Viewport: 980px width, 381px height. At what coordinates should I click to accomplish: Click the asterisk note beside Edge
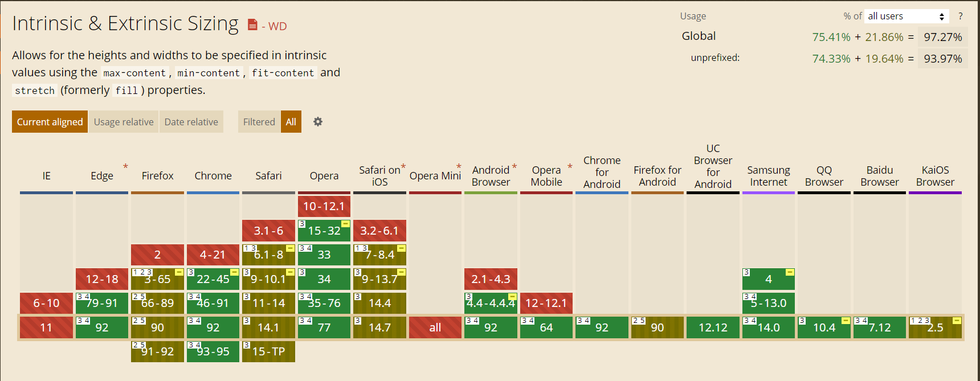pos(125,166)
